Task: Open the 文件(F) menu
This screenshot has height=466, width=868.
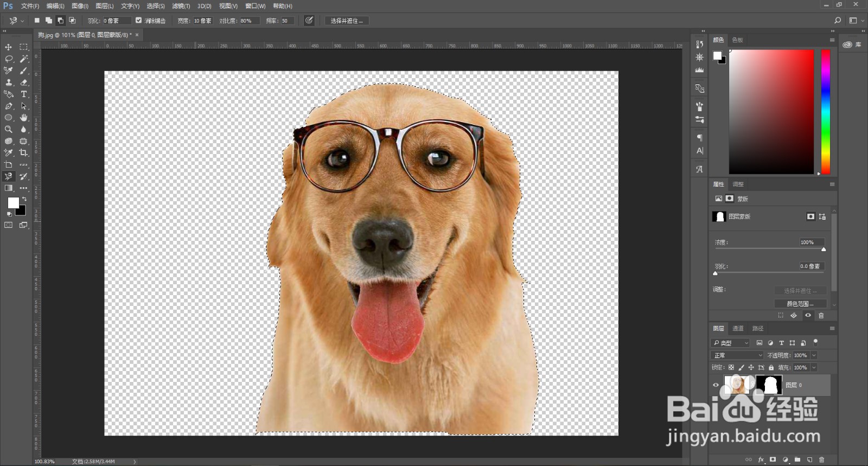Action: click(x=30, y=6)
